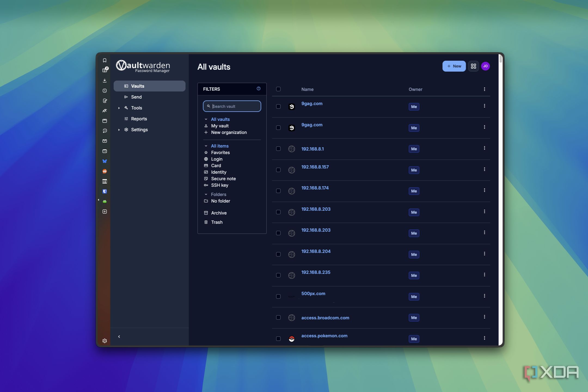Viewport: 588px width, 392px height.
Task: Toggle the select-all checkbox in table header
Action: [x=278, y=89]
